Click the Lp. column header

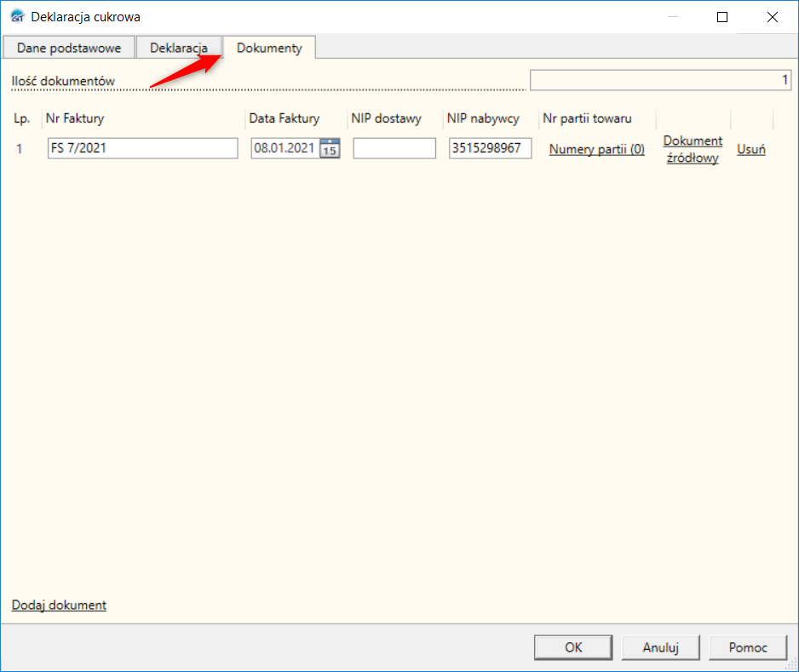point(22,118)
